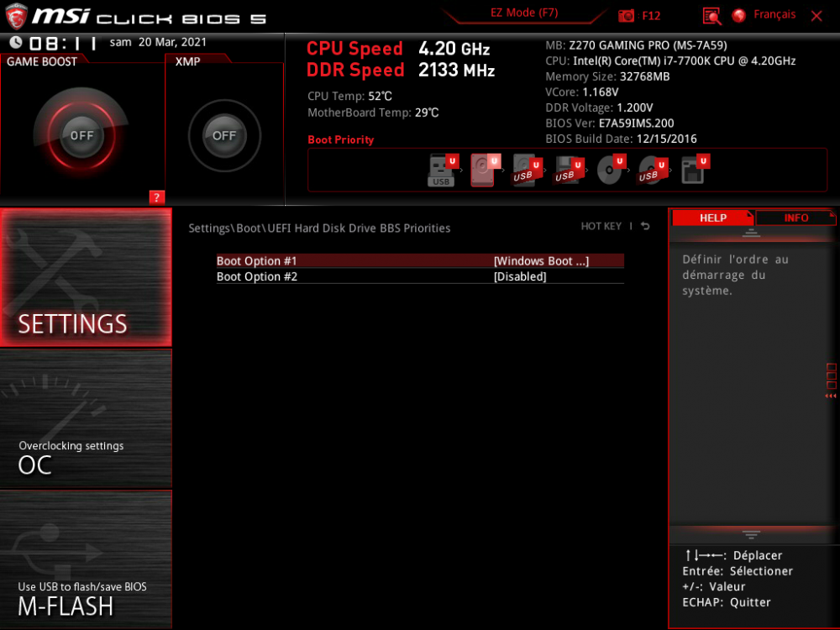This screenshot has height=630, width=840.
Task: Open the GAME BOOST question mark help
Action: [156, 197]
